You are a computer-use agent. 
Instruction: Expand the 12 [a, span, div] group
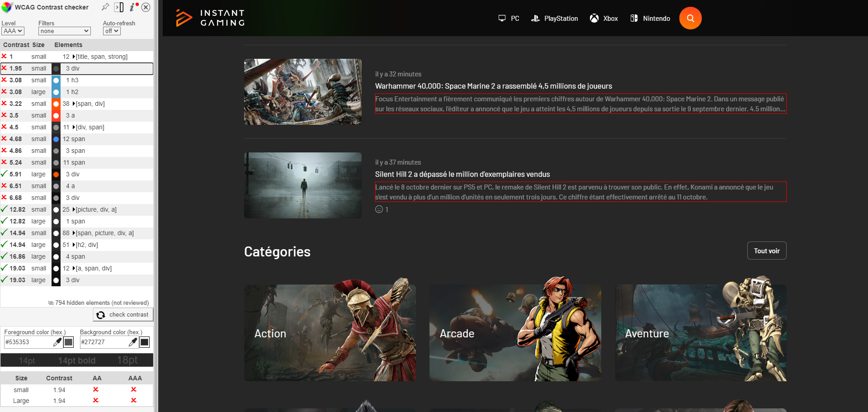[x=74, y=268]
